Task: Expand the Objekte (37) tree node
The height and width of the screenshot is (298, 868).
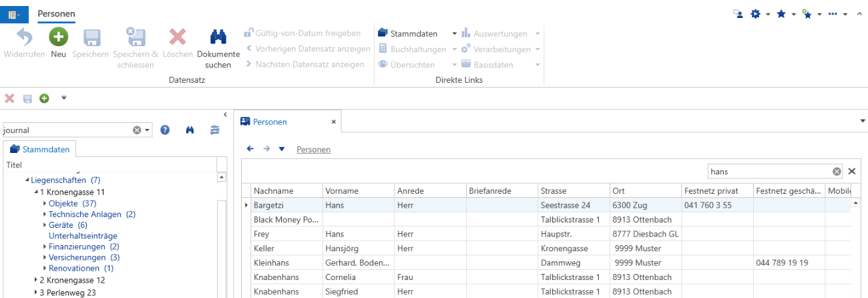Action: (x=45, y=203)
